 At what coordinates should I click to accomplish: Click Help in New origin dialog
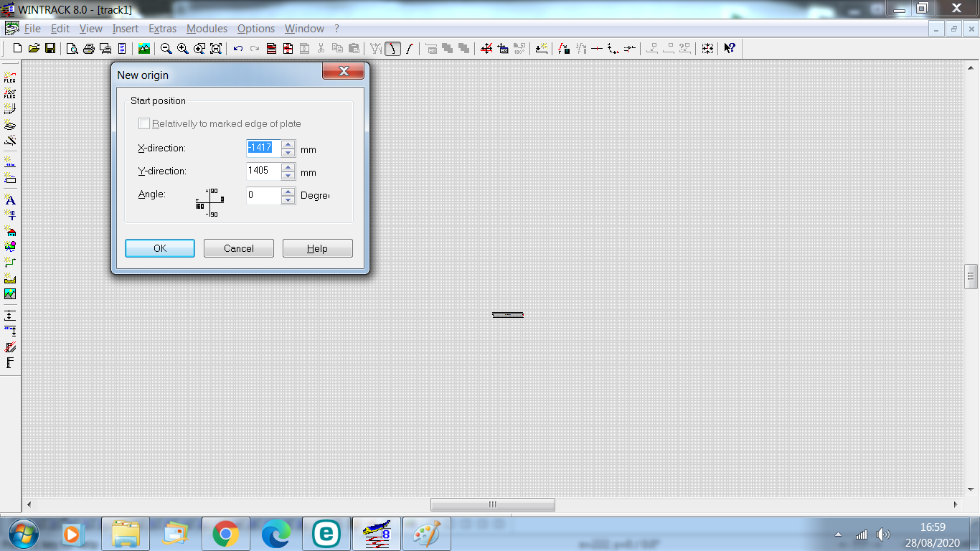[318, 248]
